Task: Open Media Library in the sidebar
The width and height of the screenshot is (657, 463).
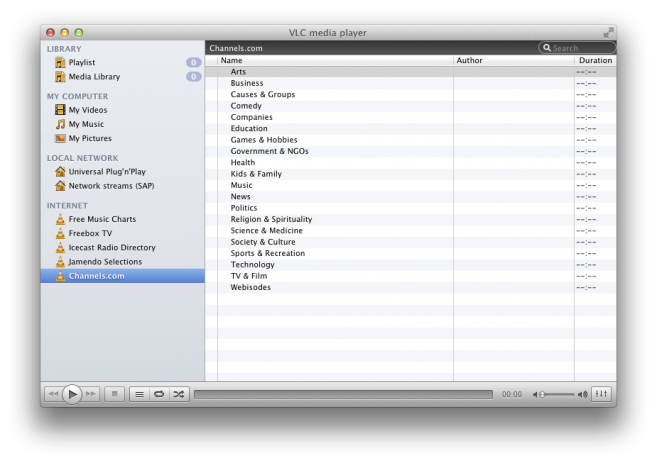Action: 122,77
